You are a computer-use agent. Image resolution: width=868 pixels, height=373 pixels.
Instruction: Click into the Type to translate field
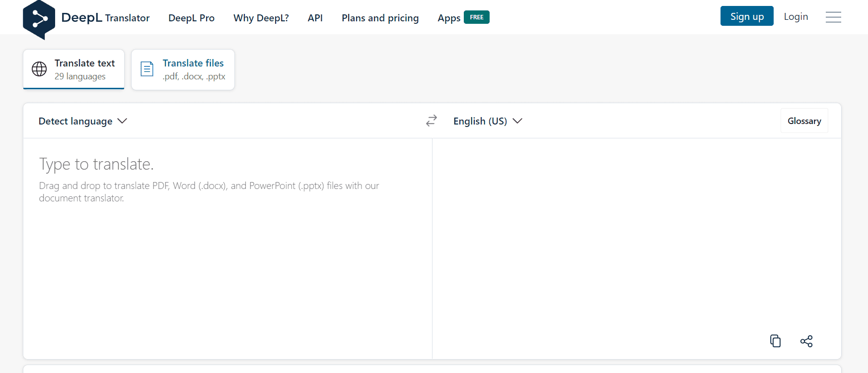(227, 248)
